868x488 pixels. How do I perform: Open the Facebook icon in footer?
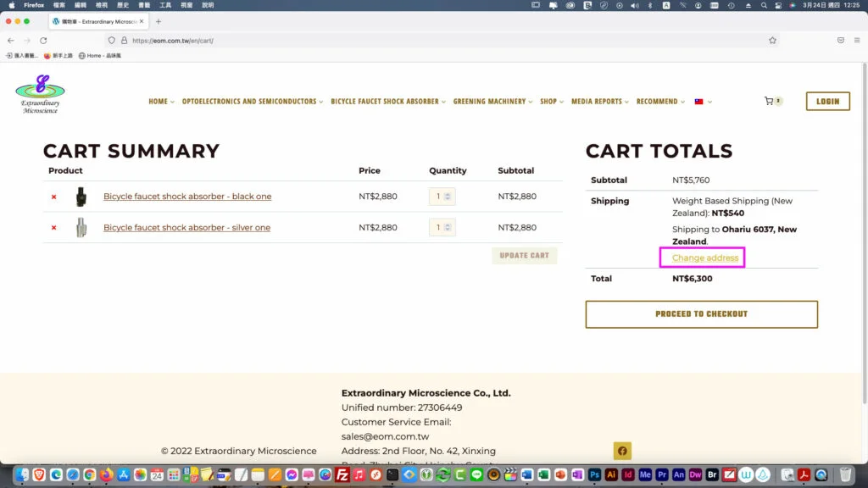(x=622, y=451)
